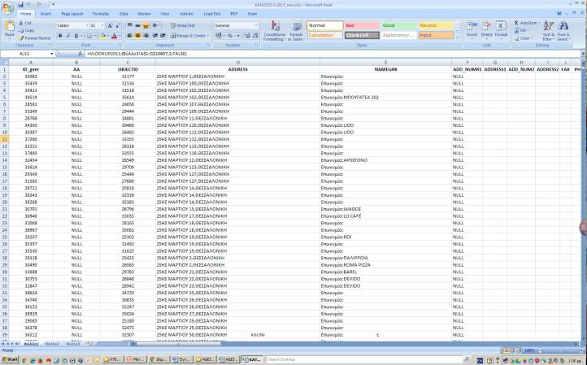Decrease decimal places in the Number group

[255, 36]
